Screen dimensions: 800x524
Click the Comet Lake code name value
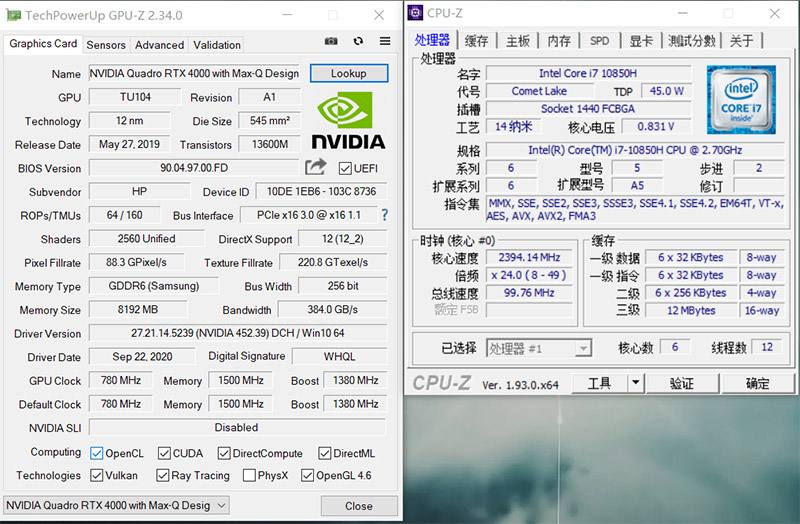coord(539,91)
